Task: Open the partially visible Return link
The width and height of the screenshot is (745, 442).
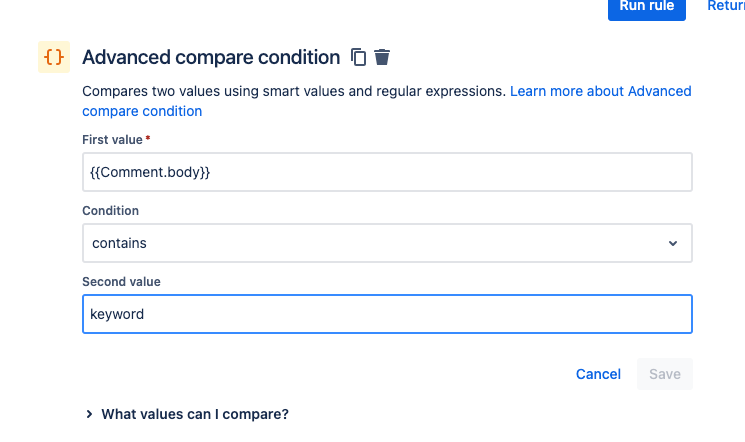Action: tap(726, 6)
